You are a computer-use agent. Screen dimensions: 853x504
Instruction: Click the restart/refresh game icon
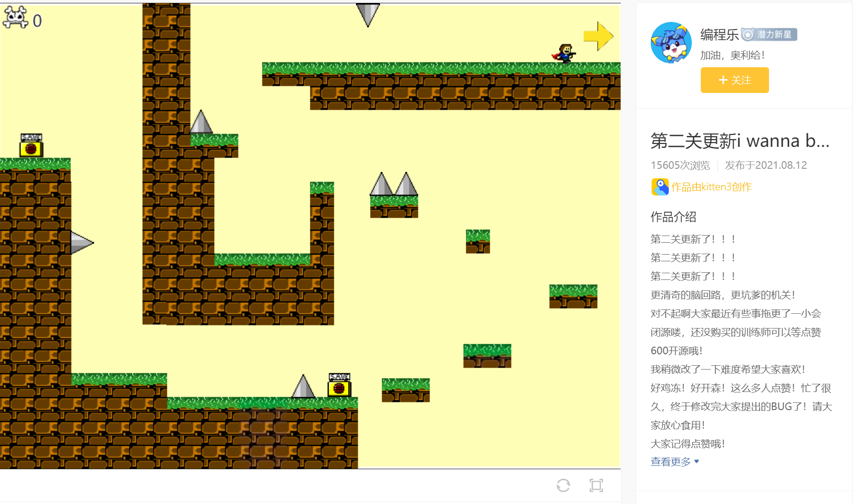[x=563, y=485]
